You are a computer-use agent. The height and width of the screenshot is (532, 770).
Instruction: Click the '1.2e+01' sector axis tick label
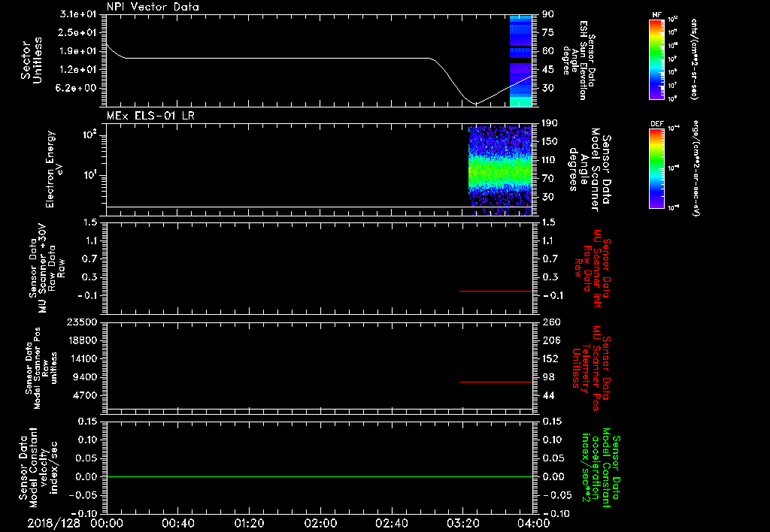tap(78, 70)
